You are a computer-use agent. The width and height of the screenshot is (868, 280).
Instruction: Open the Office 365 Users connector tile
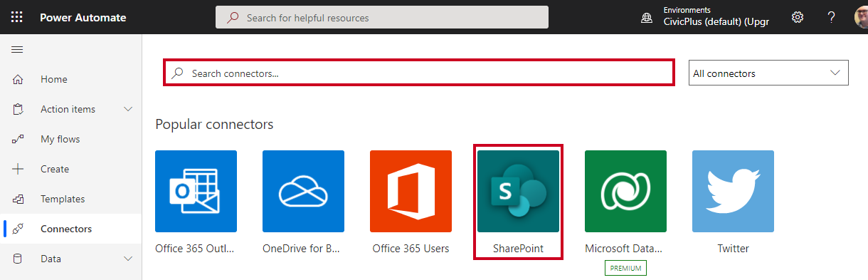[x=411, y=191]
